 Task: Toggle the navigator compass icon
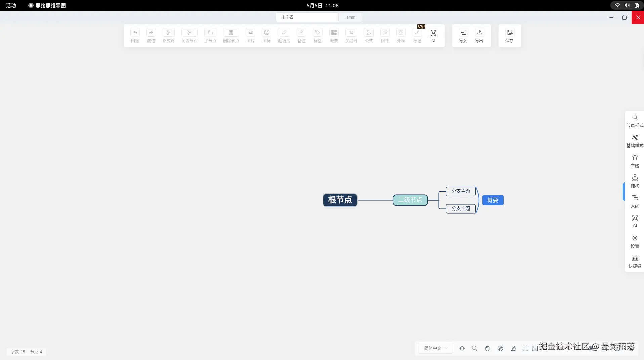[500, 348]
